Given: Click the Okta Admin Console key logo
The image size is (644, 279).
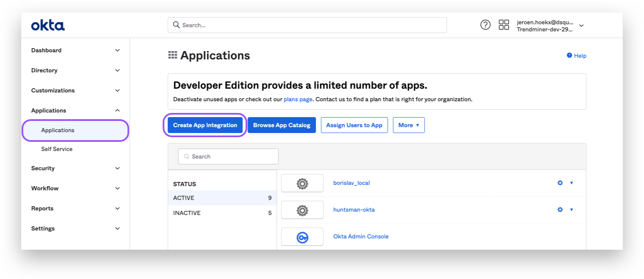Looking at the screenshot, I should (302, 237).
